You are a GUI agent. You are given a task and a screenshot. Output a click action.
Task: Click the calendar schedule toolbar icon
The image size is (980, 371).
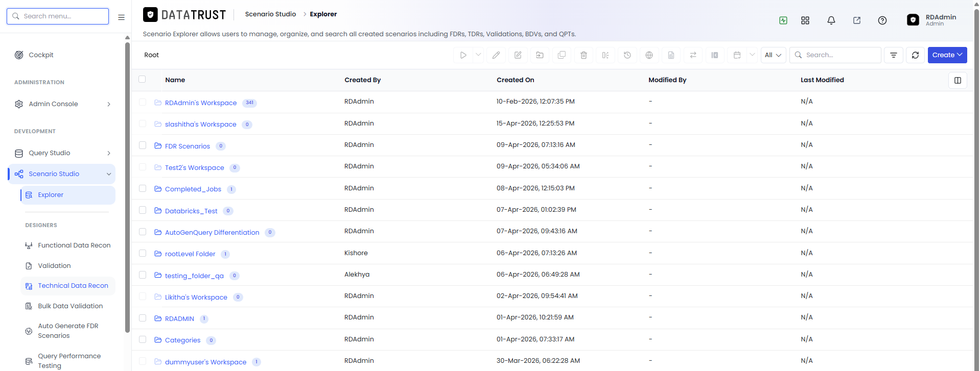tap(737, 55)
